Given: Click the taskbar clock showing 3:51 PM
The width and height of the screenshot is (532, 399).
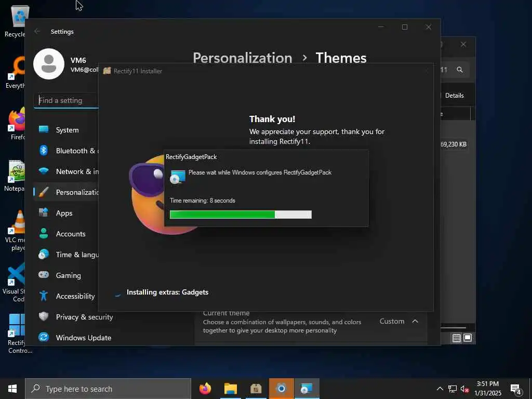Looking at the screenshot, I should 487,389.
